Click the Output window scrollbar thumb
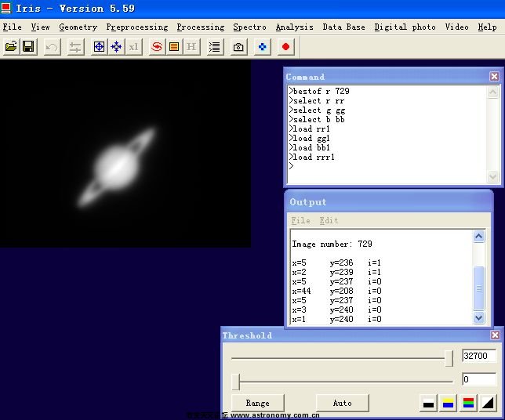505x420 pixels. point(479,288)
